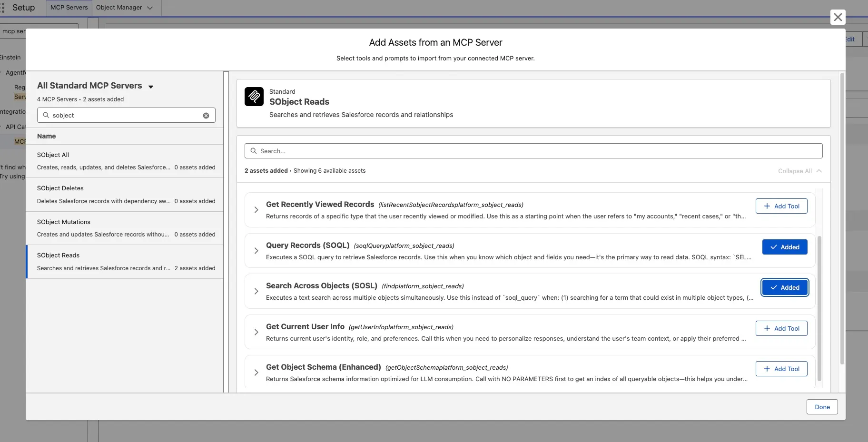Click Done to finish adding assets
This screenshot has height=442, width=868.
822,407
